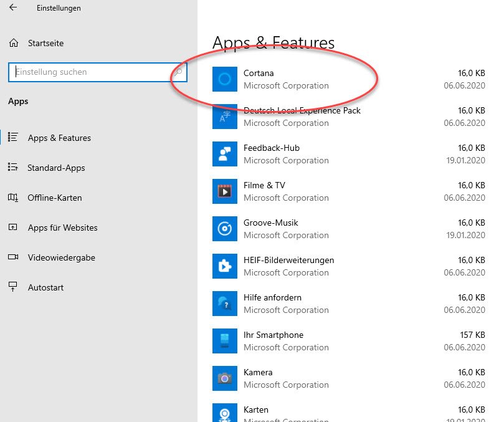Click the 16,0 KB size of Kamera

click(471, 372)
